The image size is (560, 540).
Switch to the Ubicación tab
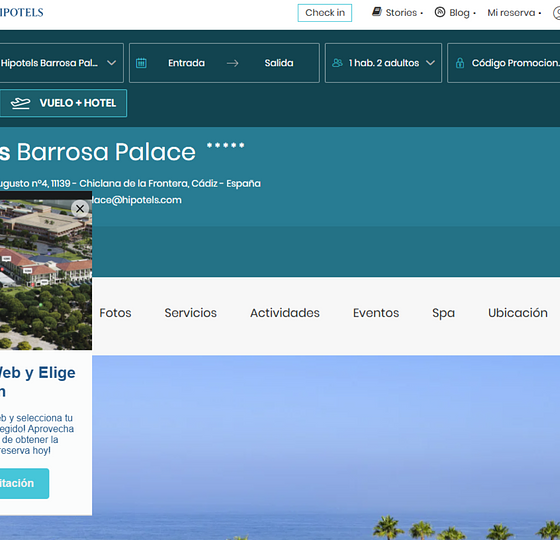click(x=518, y=313)
